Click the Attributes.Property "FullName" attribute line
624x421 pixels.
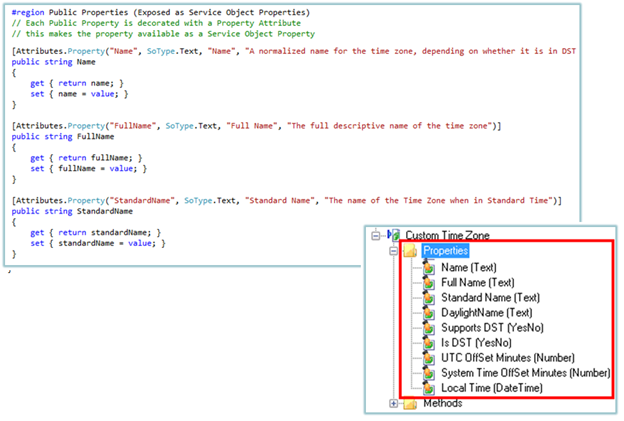pos(256,126)
